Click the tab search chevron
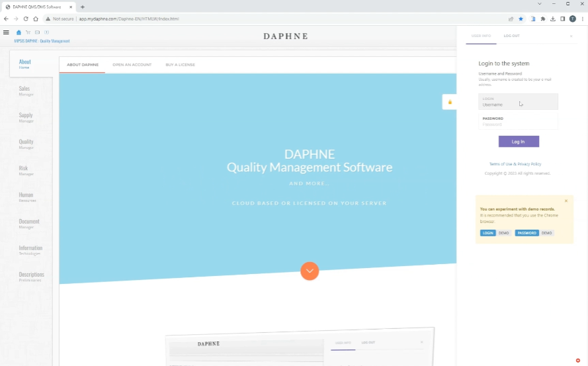The image size is (588, 366). 539,4
